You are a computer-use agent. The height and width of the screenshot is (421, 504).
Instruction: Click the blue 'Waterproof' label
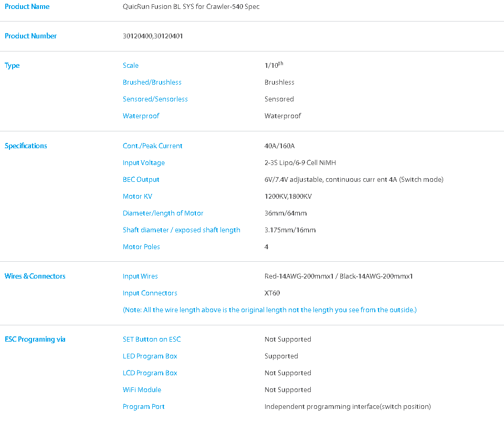tap(141, 116)
